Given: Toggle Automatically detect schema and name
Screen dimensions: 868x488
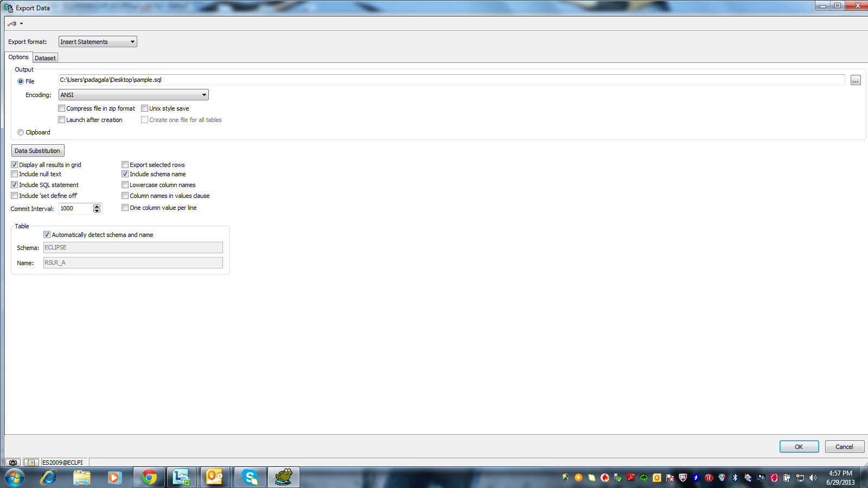Looking at the screenshot, I should pyautogui.click(x=47, y=235).
